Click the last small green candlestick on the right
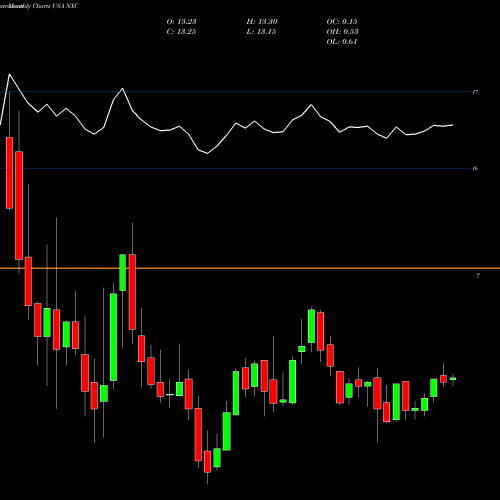Image resolution: width=500 pixels, height=500 pixels. (453, 379)
